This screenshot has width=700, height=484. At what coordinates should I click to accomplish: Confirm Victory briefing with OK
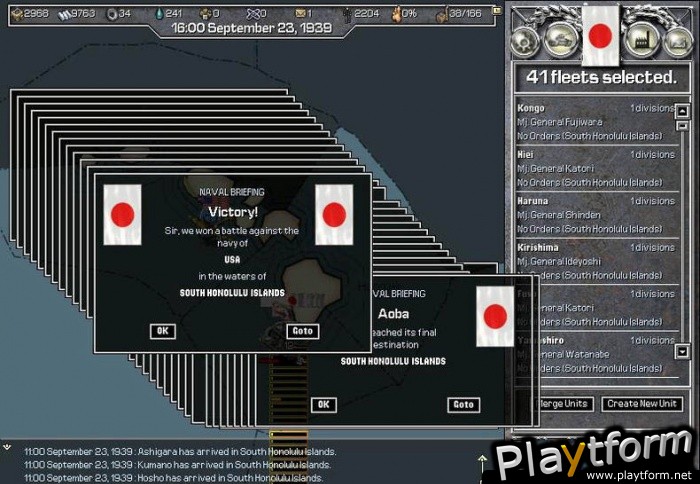tap(162, 331)
